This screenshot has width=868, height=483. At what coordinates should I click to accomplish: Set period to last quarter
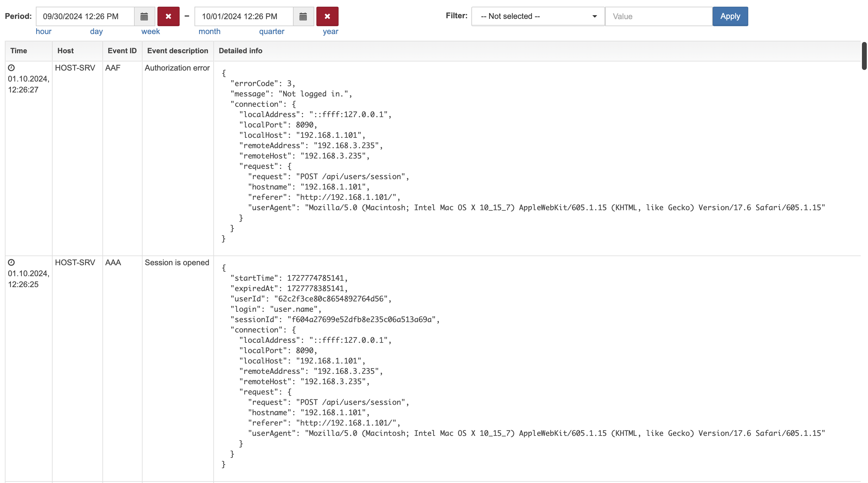[272, 31]
